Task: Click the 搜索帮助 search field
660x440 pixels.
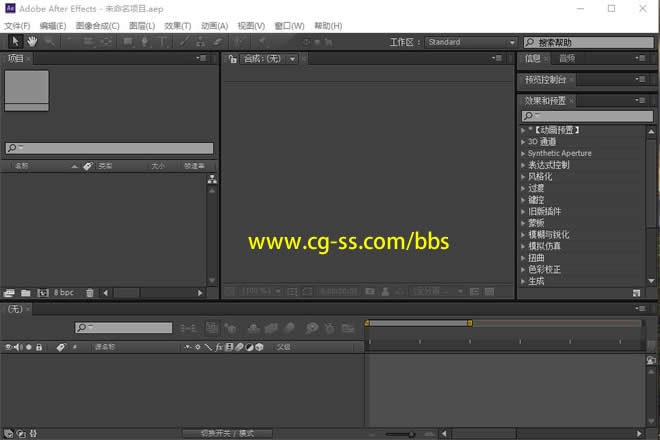Action: (590, 43)
